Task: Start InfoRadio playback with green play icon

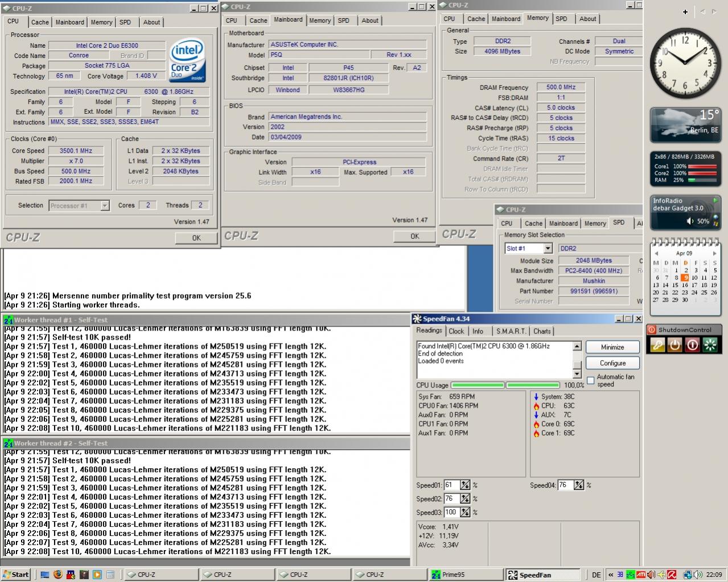Action: tap(715, 200)
